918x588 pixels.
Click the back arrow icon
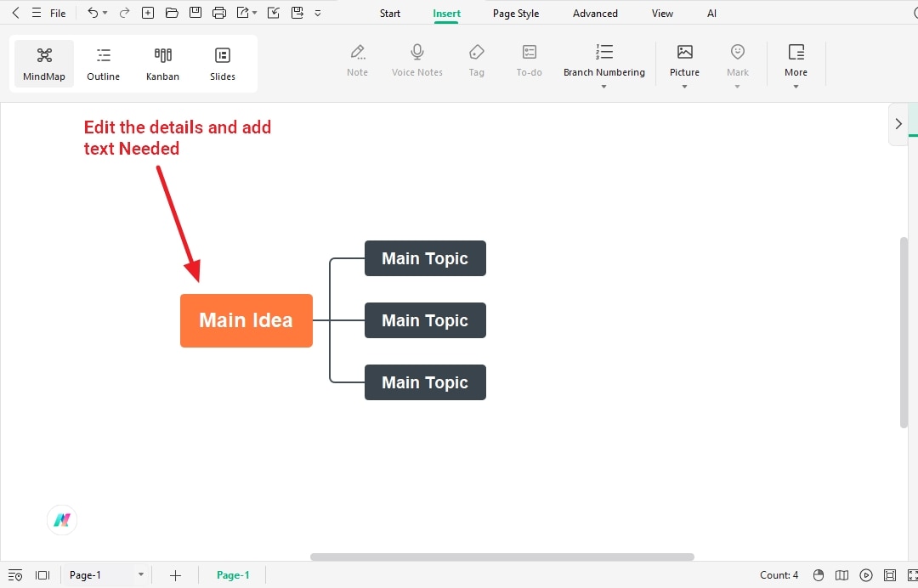(16, 13)
